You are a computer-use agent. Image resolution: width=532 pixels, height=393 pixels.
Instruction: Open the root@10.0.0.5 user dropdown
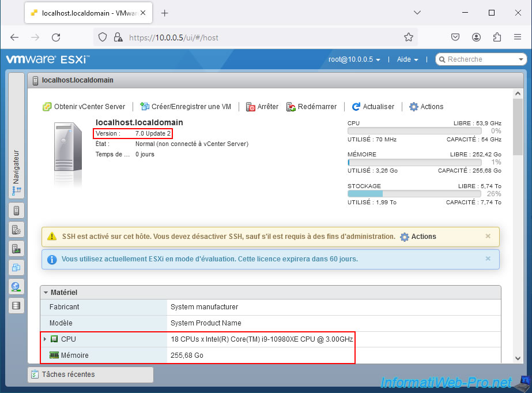click(354, 59)
